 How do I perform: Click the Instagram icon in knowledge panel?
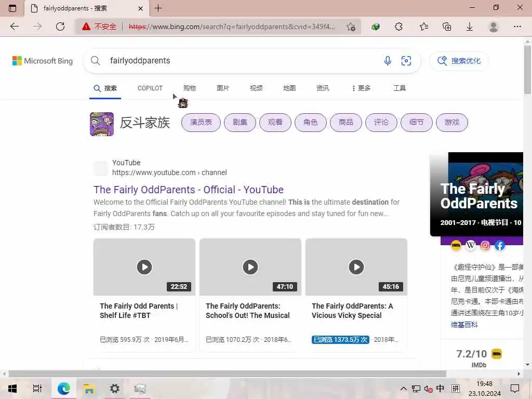tap(485, 245)
